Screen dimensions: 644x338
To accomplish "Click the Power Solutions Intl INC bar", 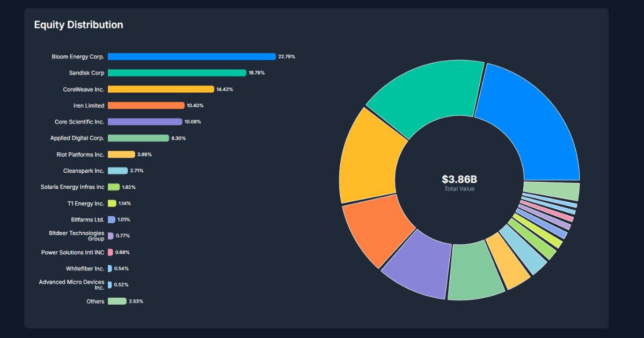I will tap(111, 252).
